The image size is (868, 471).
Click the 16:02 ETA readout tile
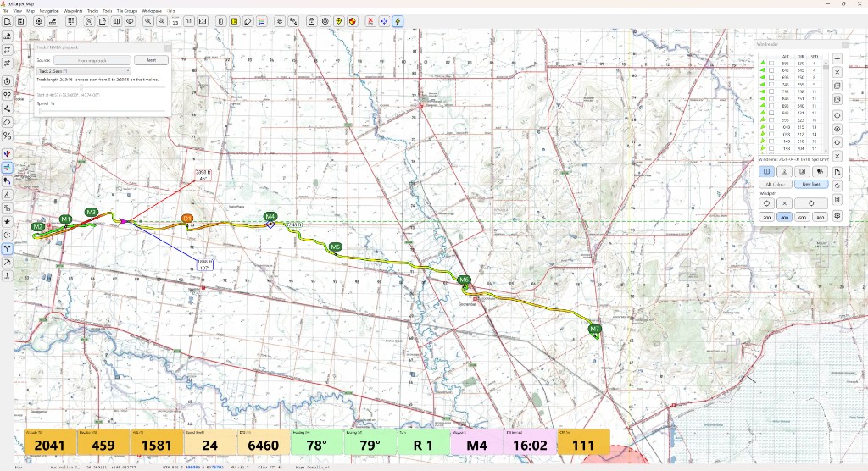530,442
